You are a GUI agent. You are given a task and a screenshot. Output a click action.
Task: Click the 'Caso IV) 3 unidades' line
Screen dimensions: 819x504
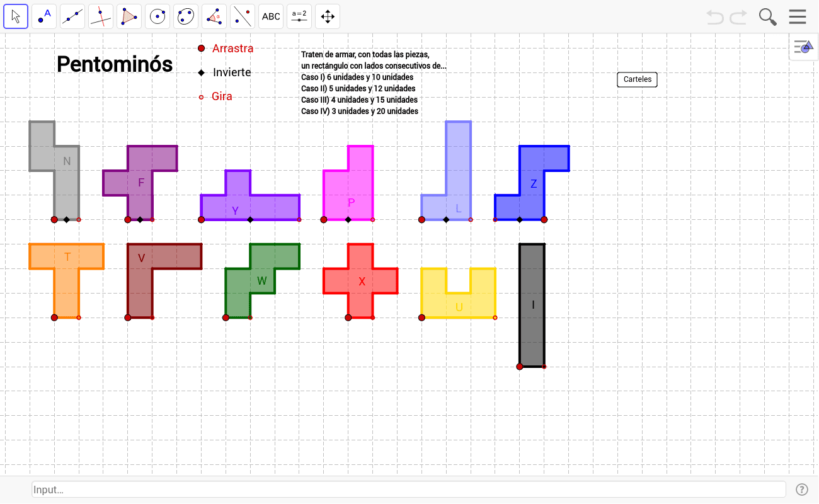[360, 112]
